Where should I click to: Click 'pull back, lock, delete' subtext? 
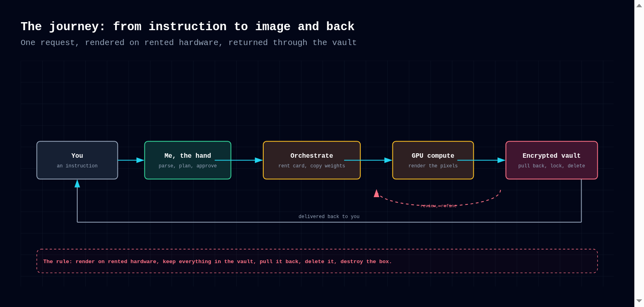point(552,166)
